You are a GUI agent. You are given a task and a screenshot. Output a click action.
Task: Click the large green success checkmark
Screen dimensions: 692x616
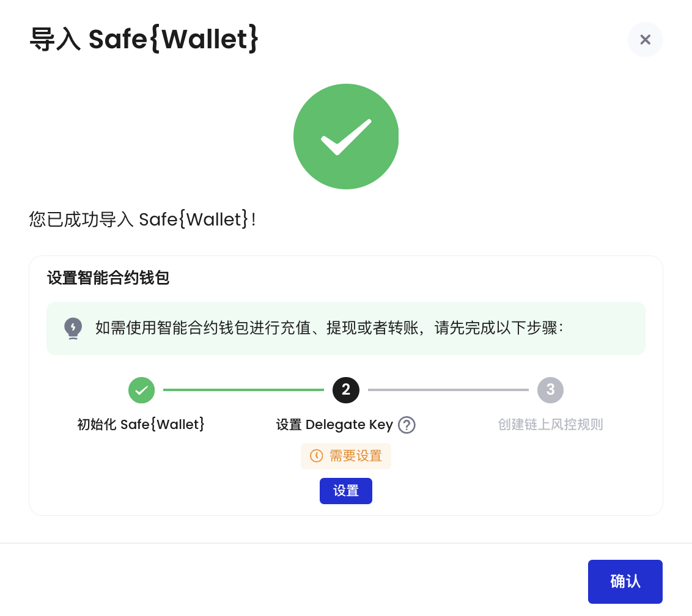click(346, 136)
